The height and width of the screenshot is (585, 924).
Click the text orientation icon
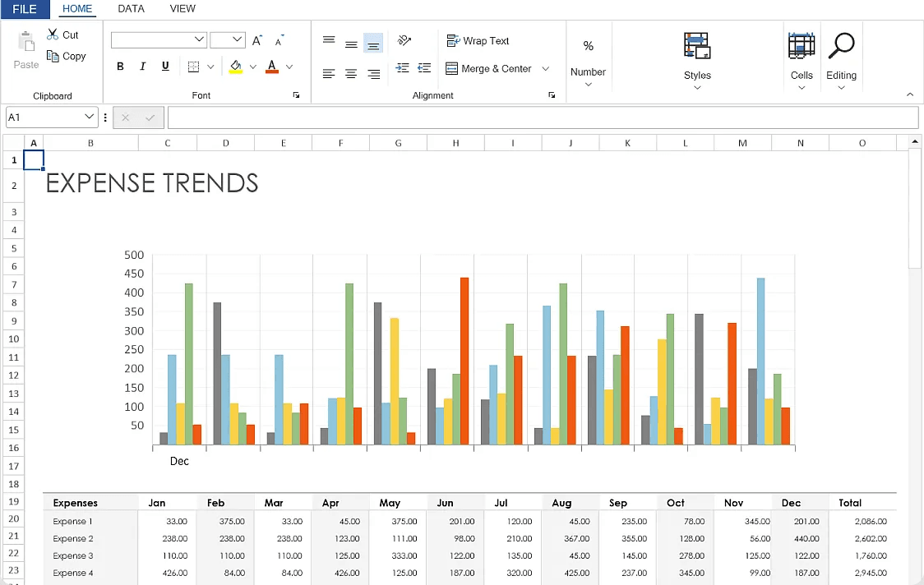[404, 40]
